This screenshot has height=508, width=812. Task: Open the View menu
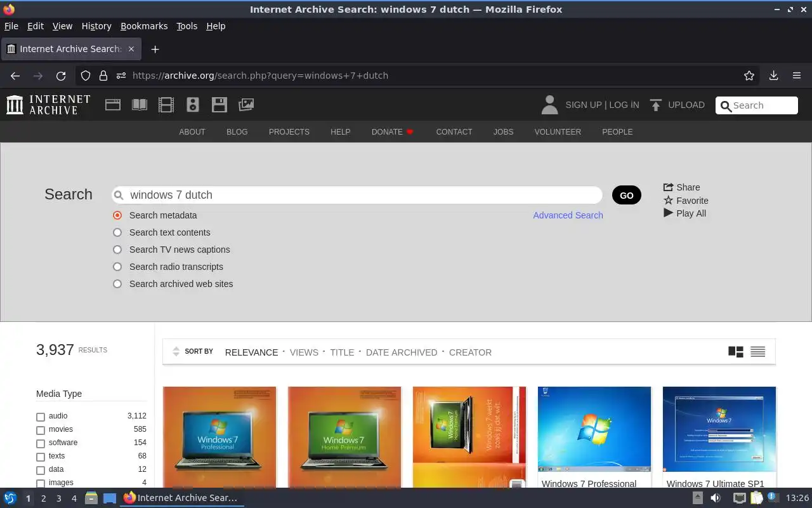pyautogui.click(x=62, y=26)
